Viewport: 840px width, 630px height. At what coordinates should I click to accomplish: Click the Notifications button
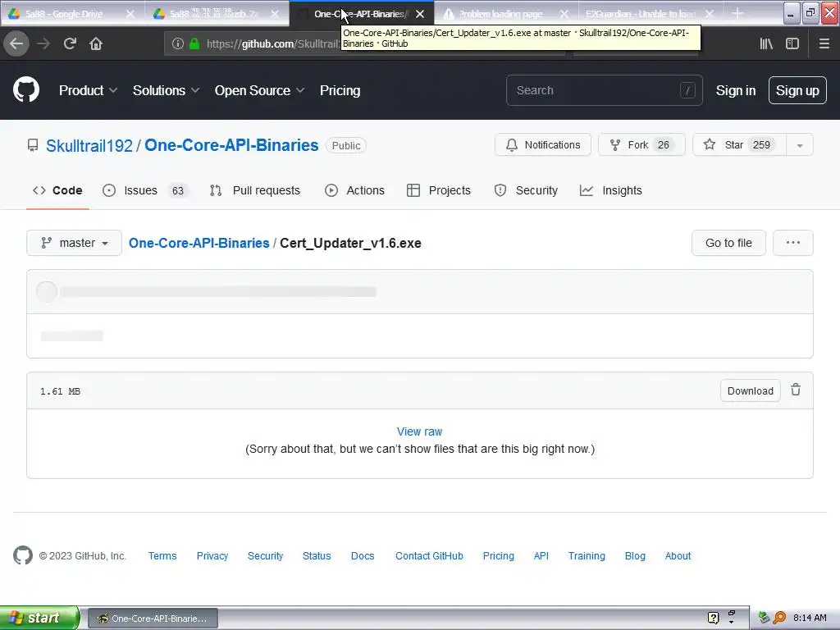point(543,144)
